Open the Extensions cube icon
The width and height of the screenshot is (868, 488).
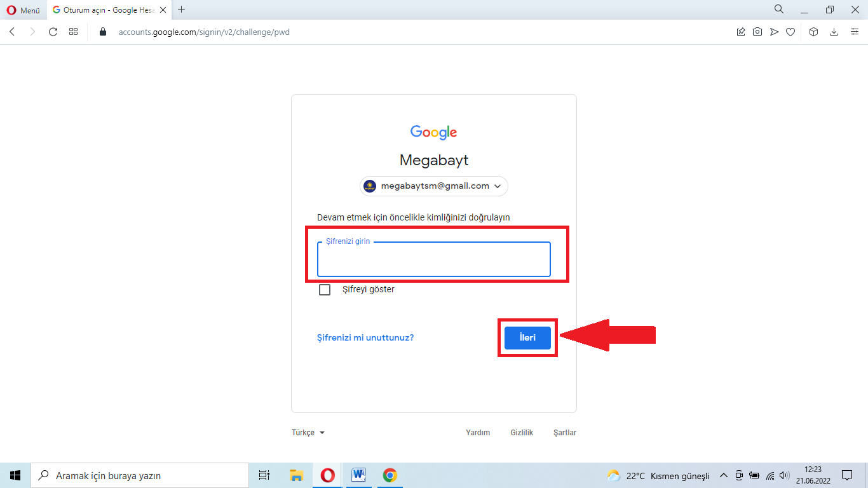coord(813,32)
